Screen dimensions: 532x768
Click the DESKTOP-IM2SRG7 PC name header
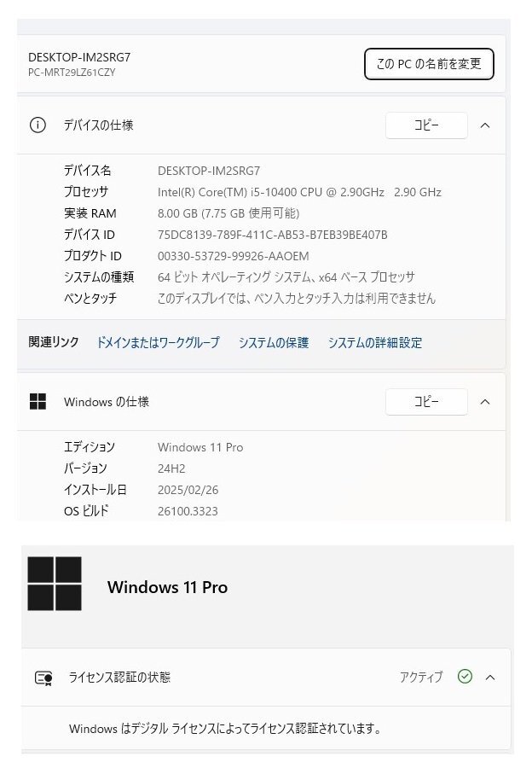79,57
